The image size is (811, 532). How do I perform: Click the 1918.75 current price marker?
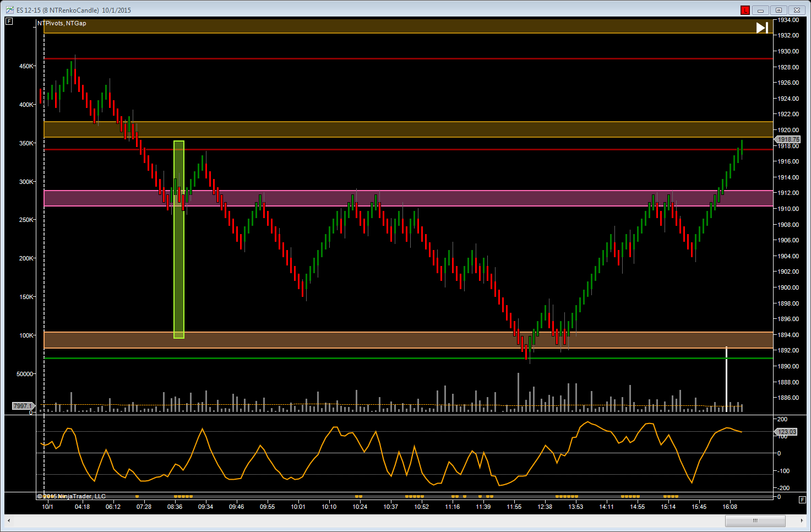[x=787, y=140]
